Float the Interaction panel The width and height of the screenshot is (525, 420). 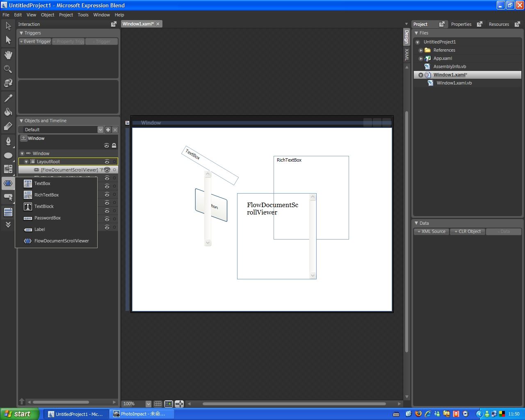click(114, 24)
